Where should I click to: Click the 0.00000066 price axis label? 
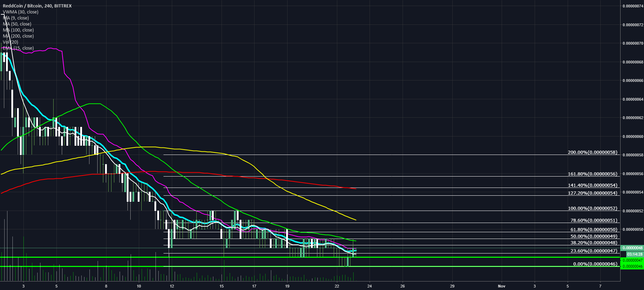click(633, 80)
